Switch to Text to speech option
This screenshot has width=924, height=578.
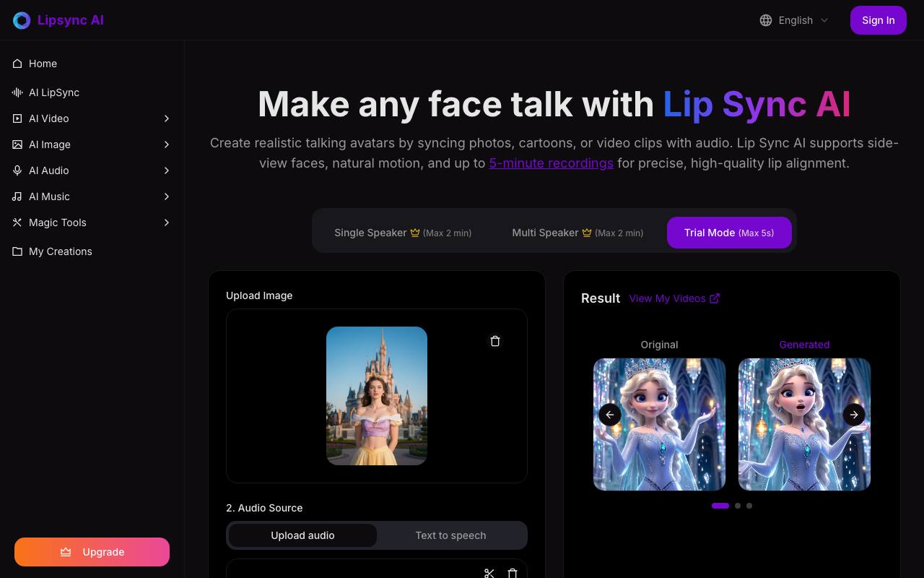(450, 535)
